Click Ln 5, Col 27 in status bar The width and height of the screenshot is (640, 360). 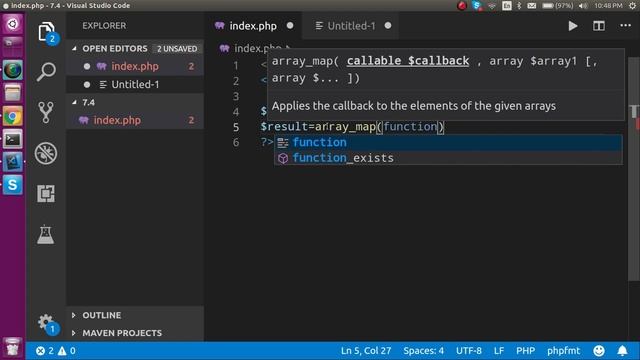366,351
